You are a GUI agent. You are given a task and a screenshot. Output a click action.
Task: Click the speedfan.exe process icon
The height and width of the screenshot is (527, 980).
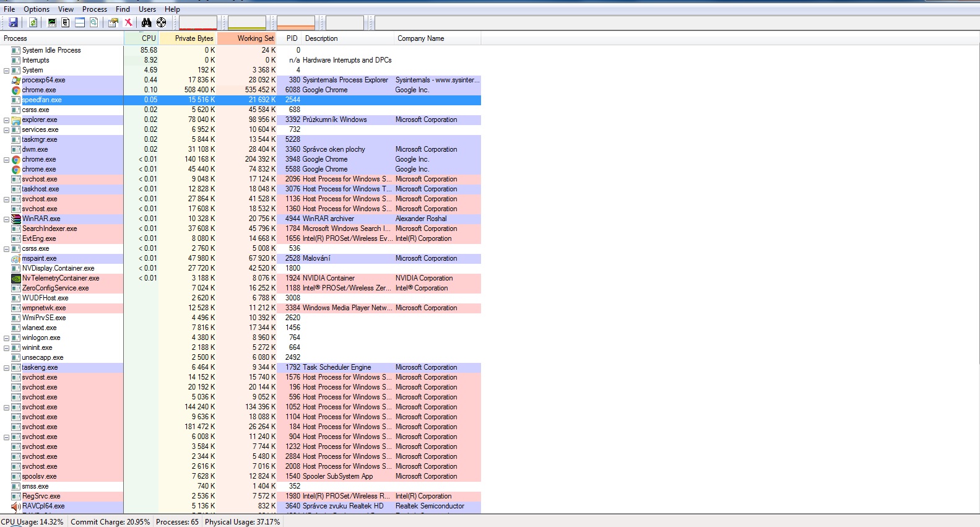16,100
